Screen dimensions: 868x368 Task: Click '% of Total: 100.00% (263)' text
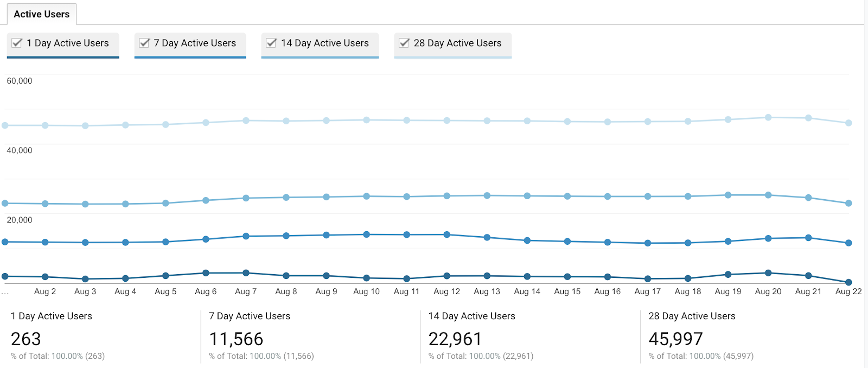click(58, 356)
